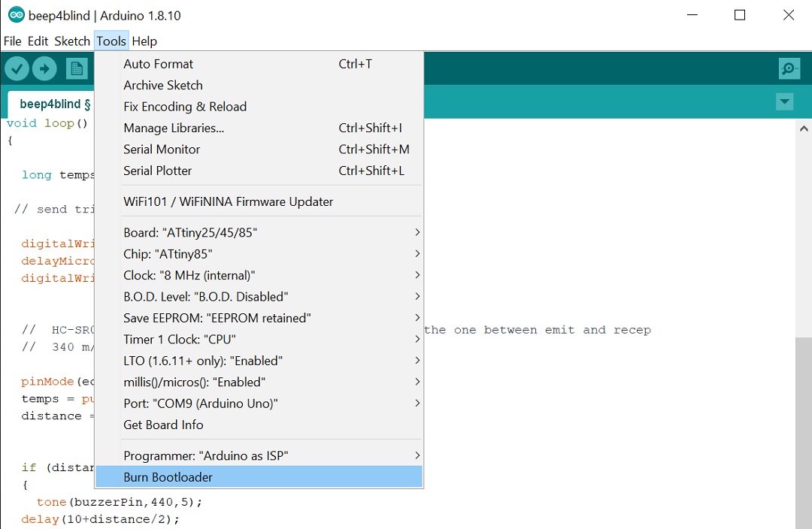Expand millis()/micros() submenu
This screenshot has width=812, height=529.
[259, 382]
